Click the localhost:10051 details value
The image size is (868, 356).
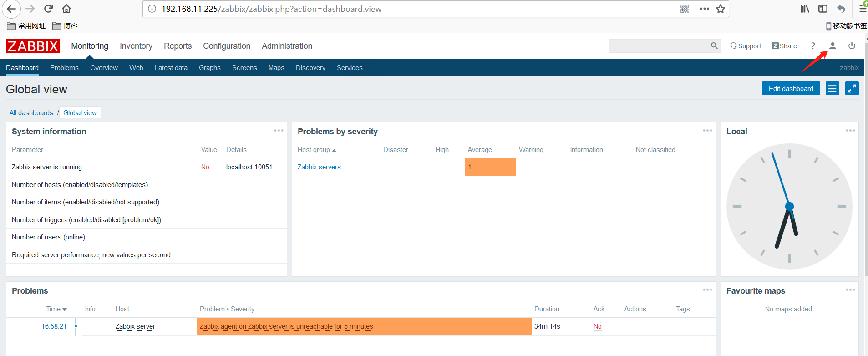(x=249, y=167)
